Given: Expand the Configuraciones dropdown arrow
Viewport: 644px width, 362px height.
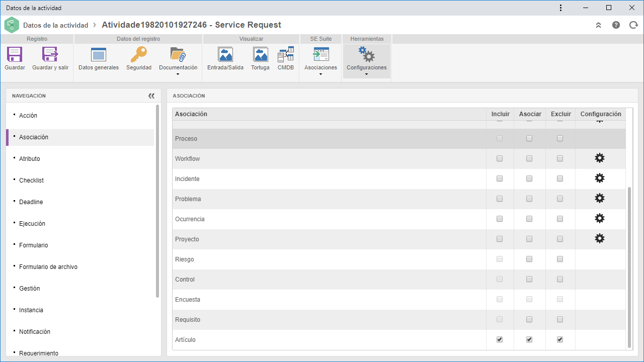Looking at the screenshot, I should 366,74.
